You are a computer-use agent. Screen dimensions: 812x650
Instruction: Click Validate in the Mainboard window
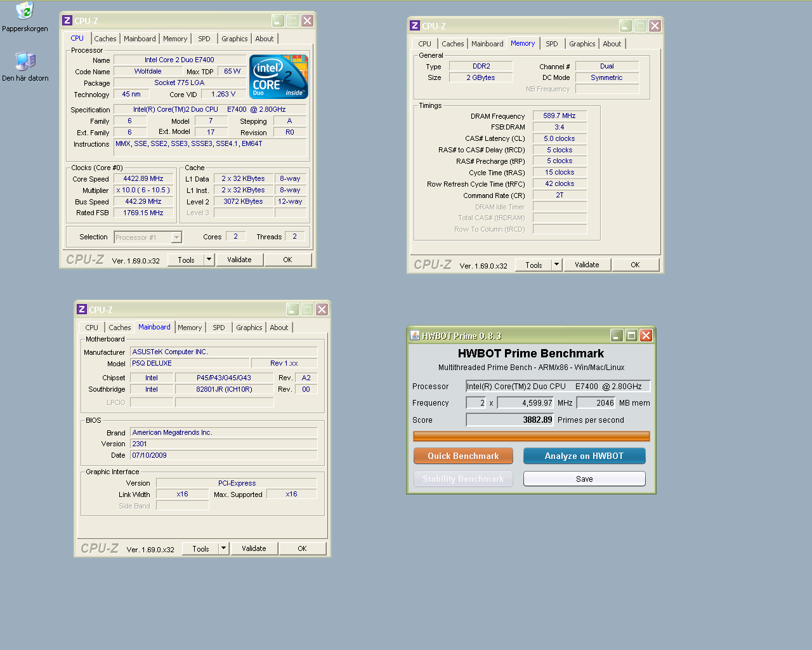[254, 548]
